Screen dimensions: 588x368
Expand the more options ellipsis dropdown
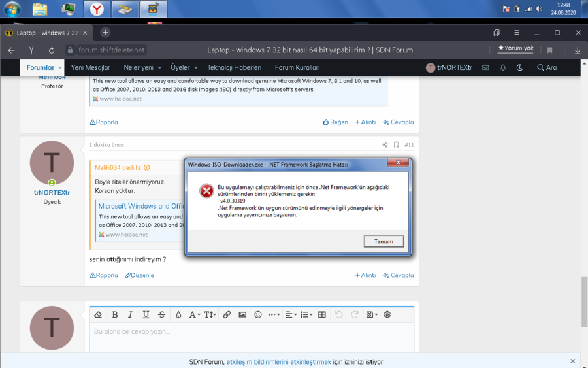pyautogui.click(x=274, y=315)
